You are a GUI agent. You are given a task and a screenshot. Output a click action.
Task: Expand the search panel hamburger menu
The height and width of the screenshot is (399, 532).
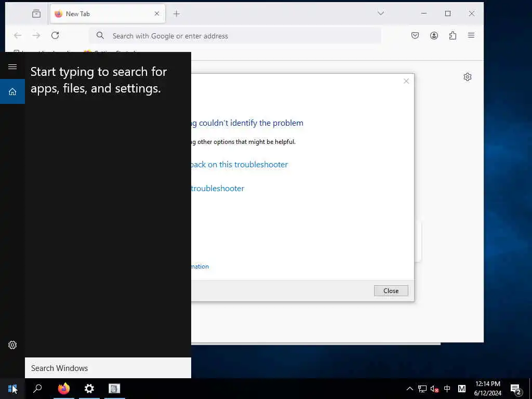click(x=12, y=67)
